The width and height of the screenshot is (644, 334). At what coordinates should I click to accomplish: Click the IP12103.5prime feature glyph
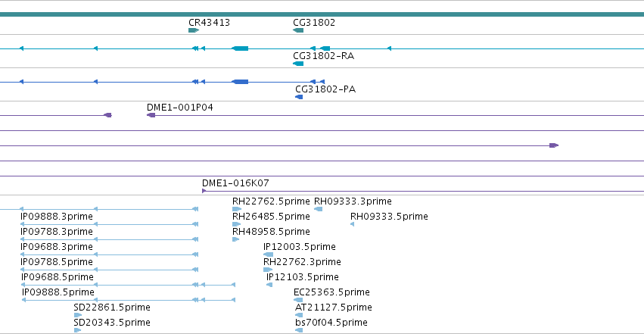click(x=269, y=285)
